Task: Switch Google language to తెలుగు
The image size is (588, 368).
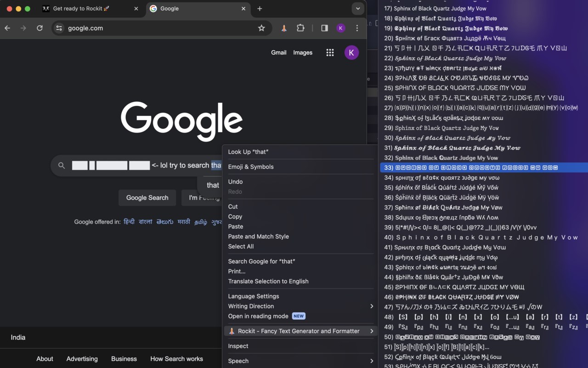Action: click(165, 222)
